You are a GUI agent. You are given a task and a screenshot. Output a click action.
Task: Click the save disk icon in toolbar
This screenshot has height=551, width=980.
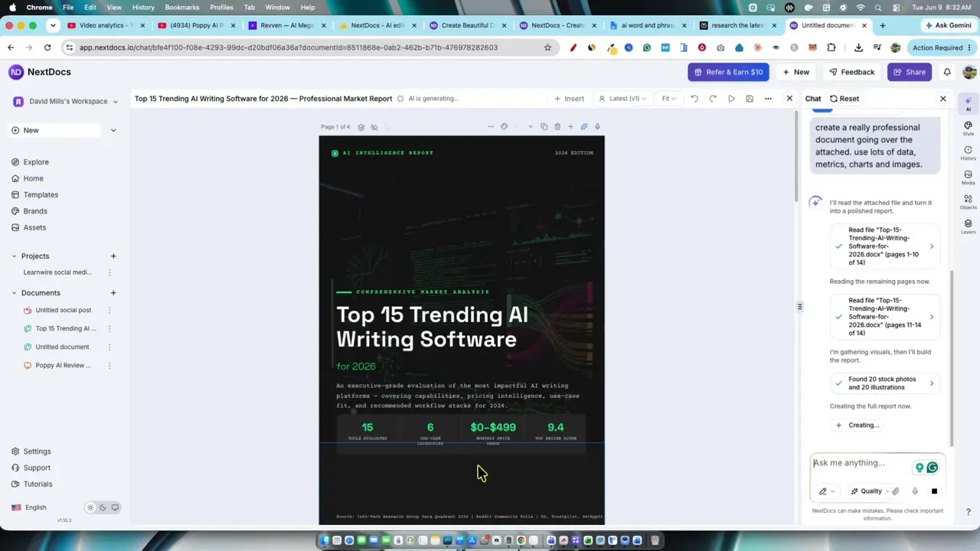(x=750, y=99)
